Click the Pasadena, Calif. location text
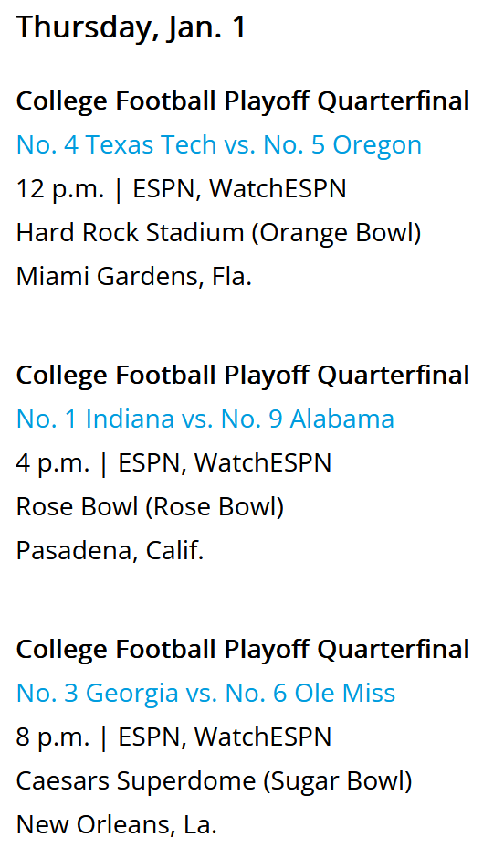This screenshot has height=859, width=504. pyautogui.click(x=110, y=550)
